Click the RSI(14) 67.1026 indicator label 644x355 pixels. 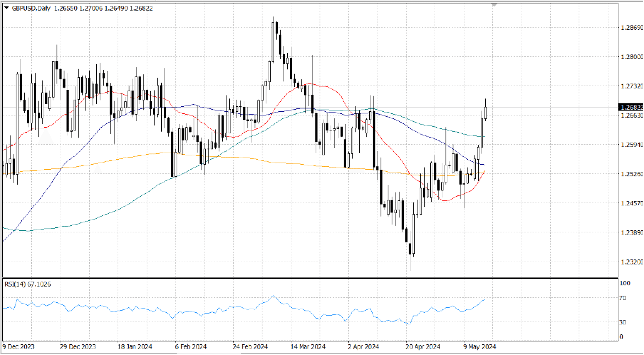(x=28, y=284)
